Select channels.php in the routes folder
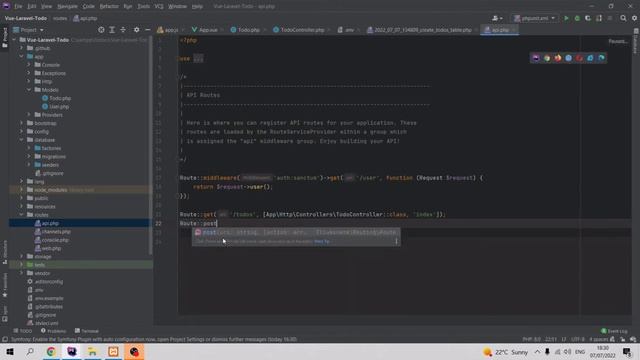The height and width of the screenshot is (360, 640). pos(53,231)
